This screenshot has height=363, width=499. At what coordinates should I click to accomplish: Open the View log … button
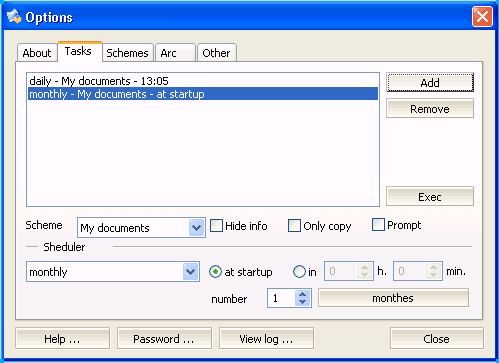click(x=266, y=338)
